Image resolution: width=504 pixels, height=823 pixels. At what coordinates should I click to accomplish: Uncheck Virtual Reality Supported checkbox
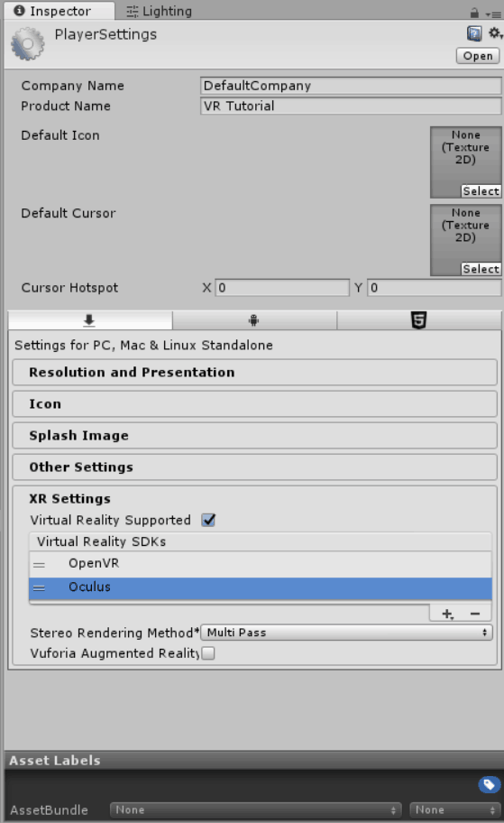pos(208,520)
